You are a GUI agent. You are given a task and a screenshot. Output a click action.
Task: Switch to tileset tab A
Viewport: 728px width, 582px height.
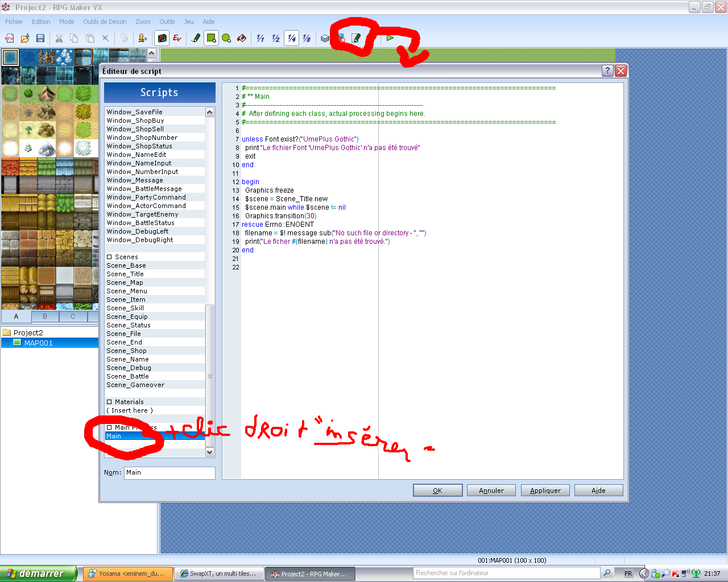(x=16, y=317)
